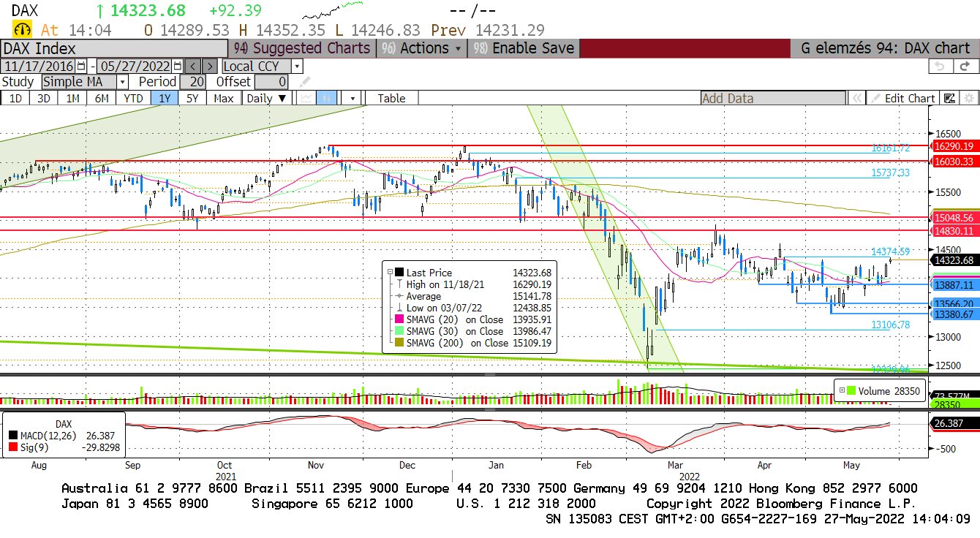Click the intraday sparkline thumbnail at top
The image size is (980, 538).
point(333,10)
